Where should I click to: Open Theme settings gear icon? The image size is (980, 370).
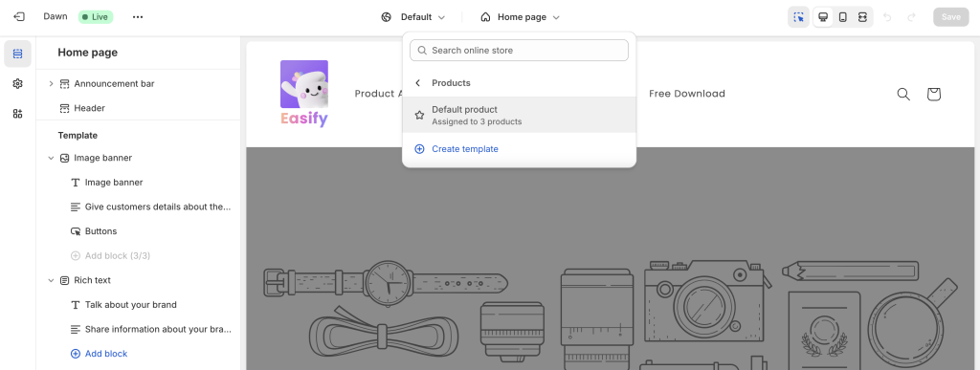(17, 83)
